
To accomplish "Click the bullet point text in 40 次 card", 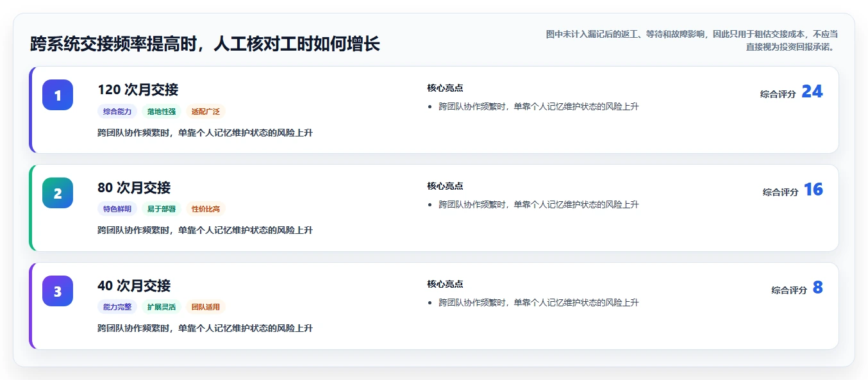I will tap(538, 302).
